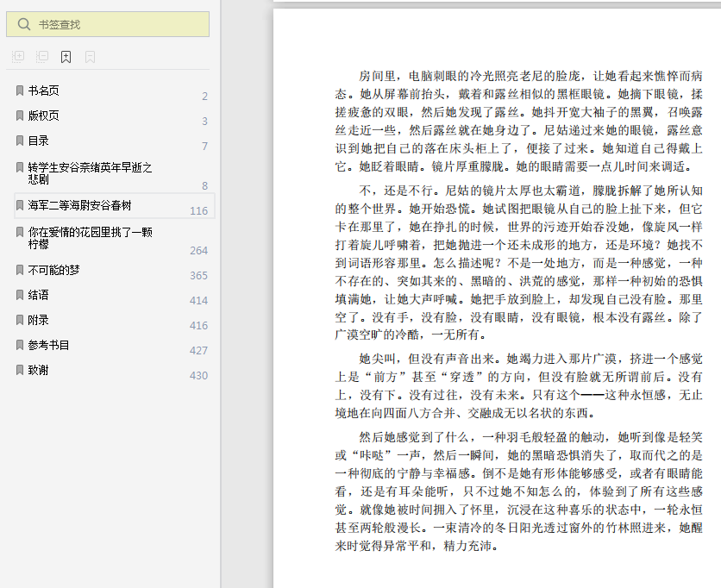Click the bookmark flag icon beside 目录
The height and width of the screenshot is (588, 721).
(20, 141)
